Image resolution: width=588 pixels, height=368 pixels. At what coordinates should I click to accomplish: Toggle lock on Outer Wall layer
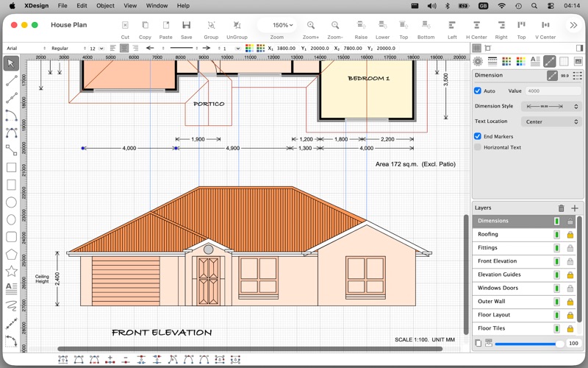(570, 302)
